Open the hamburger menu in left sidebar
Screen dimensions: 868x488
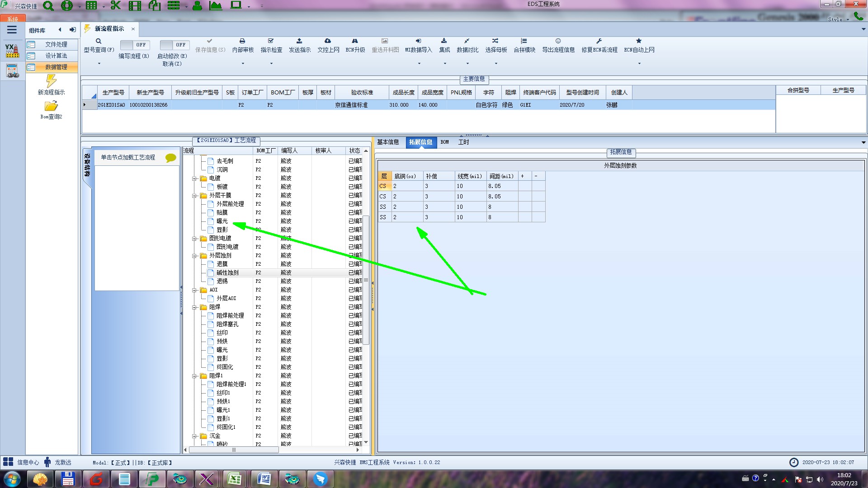pos(12,30)
